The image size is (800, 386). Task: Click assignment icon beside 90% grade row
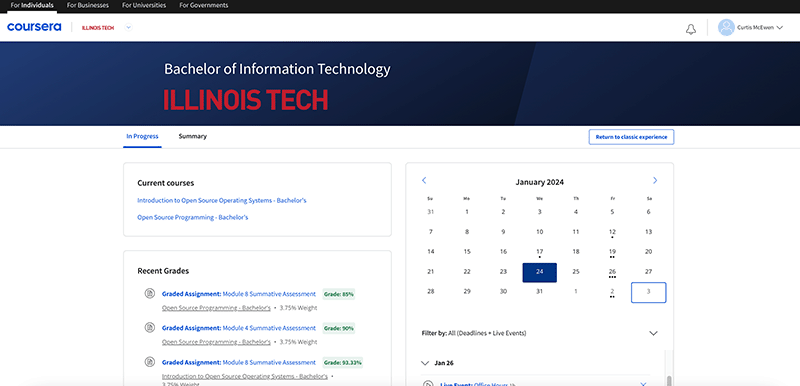point(149,327)
